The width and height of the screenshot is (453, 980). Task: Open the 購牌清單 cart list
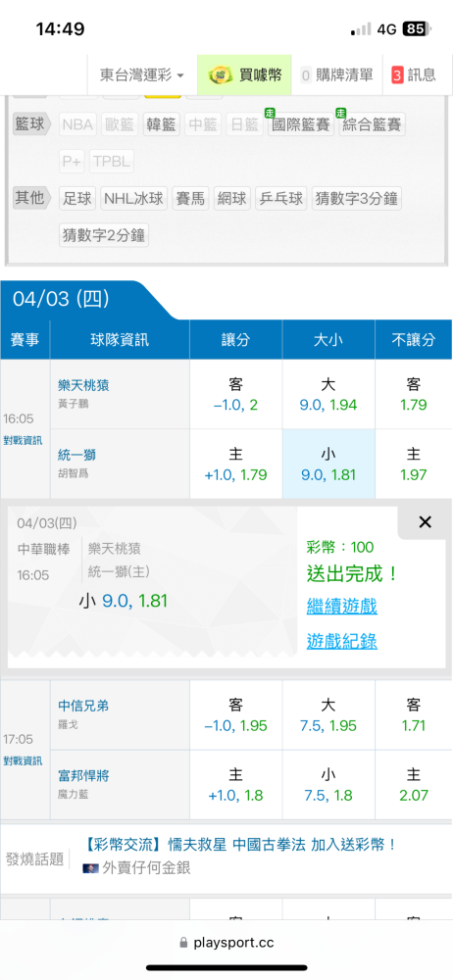[x=336, y=75]
